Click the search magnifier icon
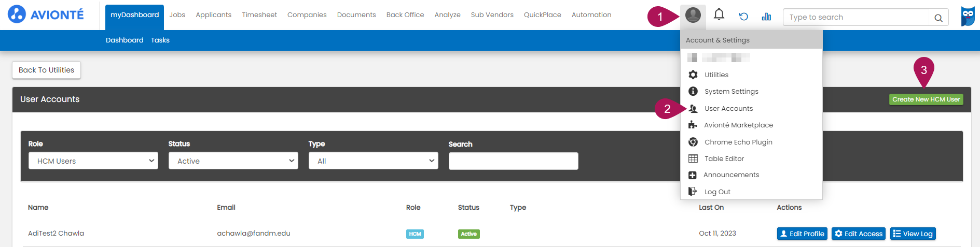 click(x=938, y=18)
